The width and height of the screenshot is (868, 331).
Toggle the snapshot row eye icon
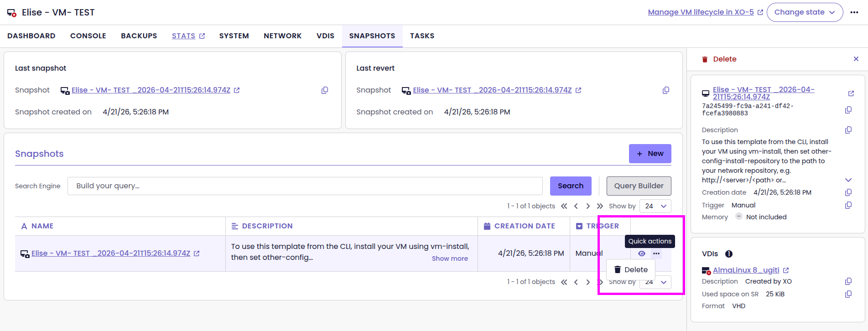(x=641, y=253)
